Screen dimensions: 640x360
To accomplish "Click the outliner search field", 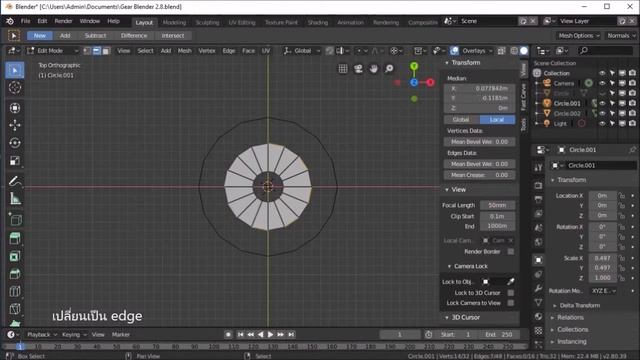I will (x=606, y=51).
